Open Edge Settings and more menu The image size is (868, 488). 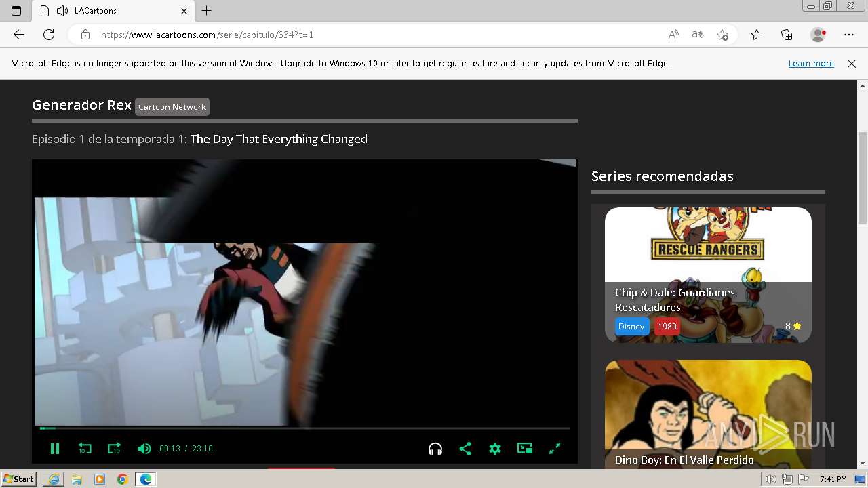click(x=849, y=35)
